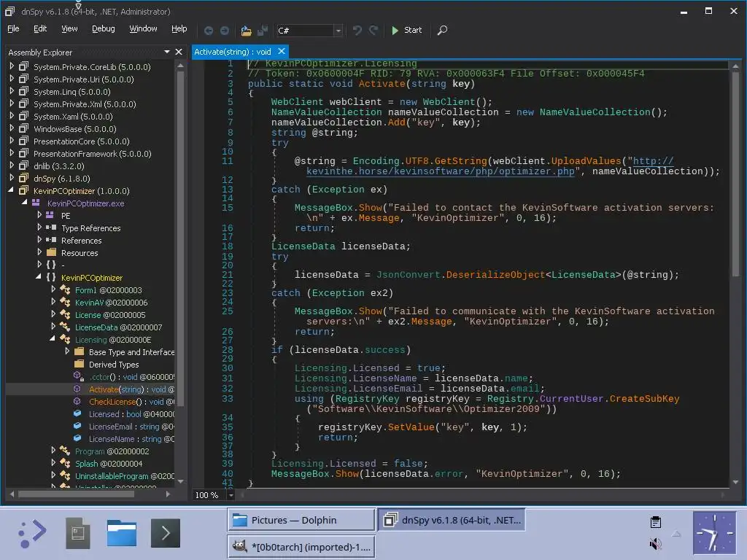Open the terminal launcher arrow icon in taskbar

click(166, 532)
